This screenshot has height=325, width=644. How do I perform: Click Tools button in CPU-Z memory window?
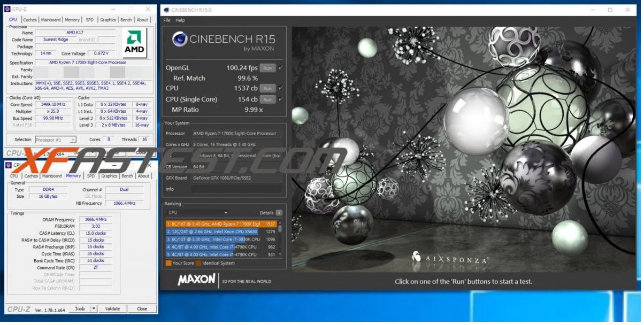tap(80, 308)
